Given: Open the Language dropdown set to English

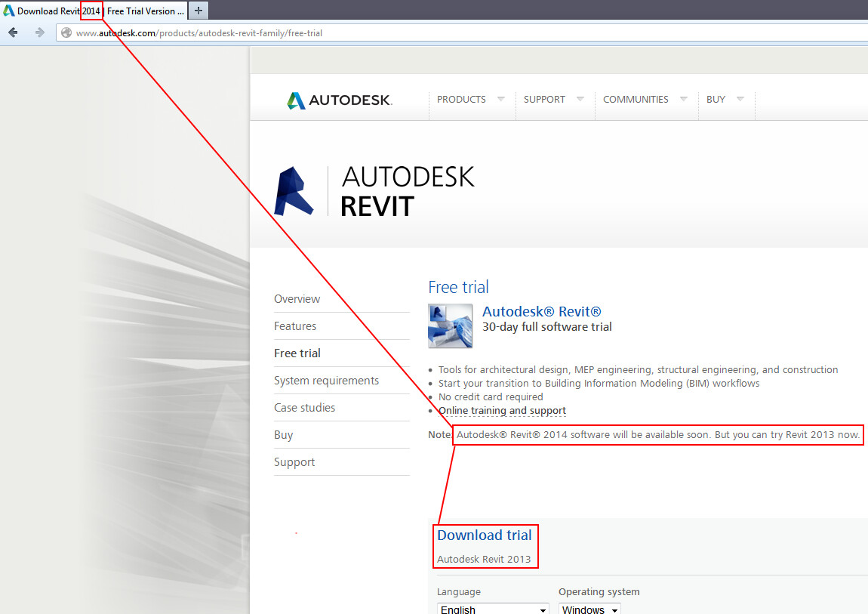Looking at the screenshot, I should (493, 609).
